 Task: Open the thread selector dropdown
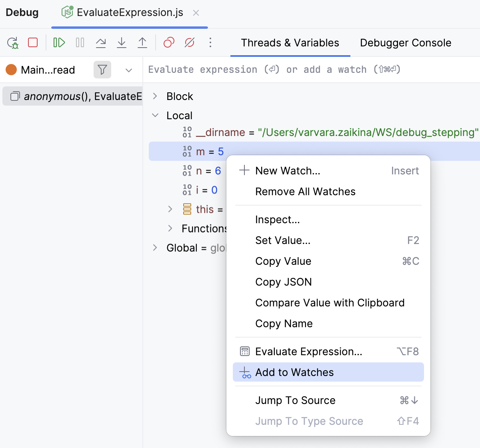click(128, 70)
